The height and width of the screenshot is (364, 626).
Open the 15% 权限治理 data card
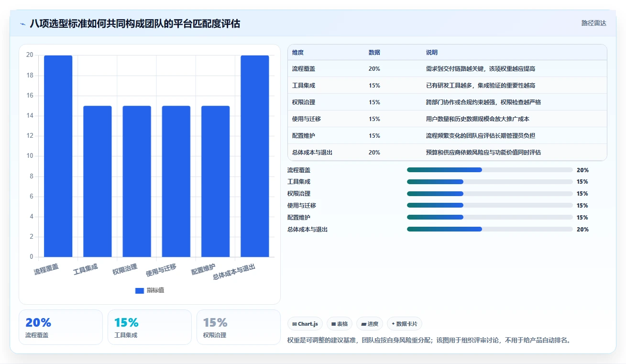(x=239, y=327)
